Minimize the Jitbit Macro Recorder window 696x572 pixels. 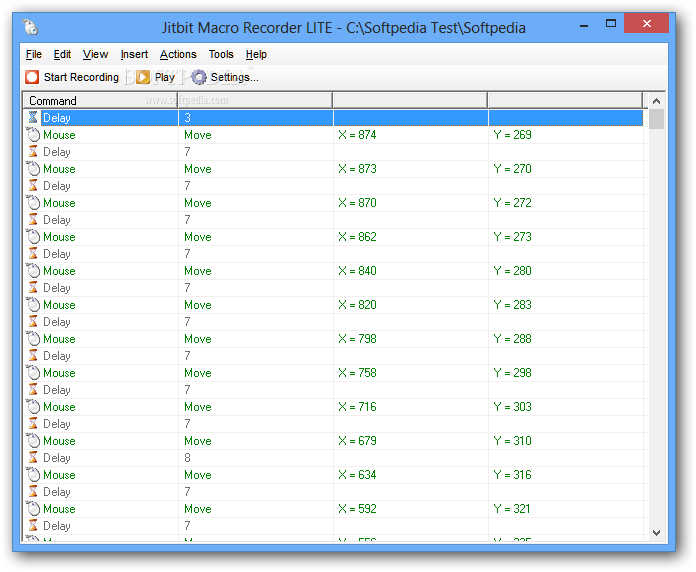[x=584, y=25]
